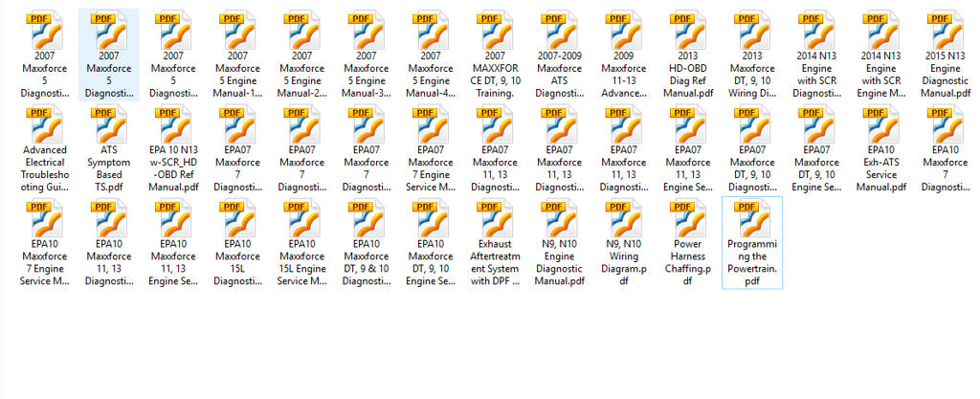Screen dimensions: 980x399
Task: Select 2013 Maxxforce DT, 9, 10 Wiring Di... file
Action: [x=752, y=55]
